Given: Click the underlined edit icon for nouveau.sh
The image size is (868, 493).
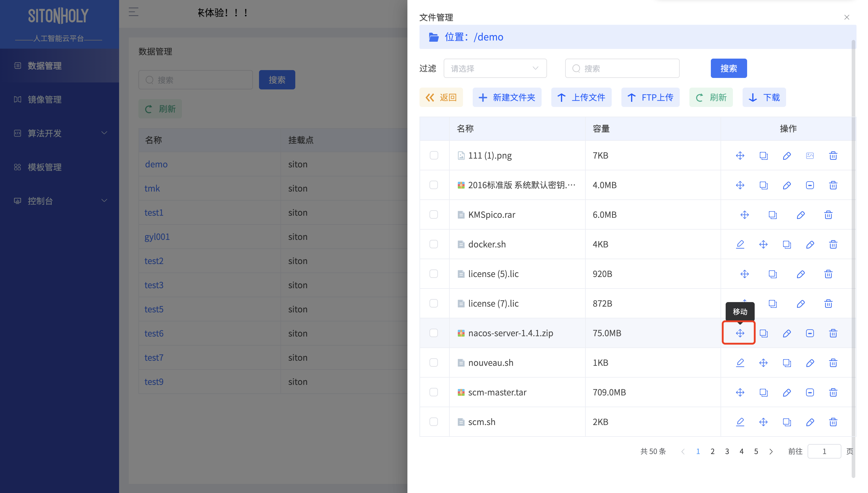Looking at the screenshot, I should click(x=740, y=362).
